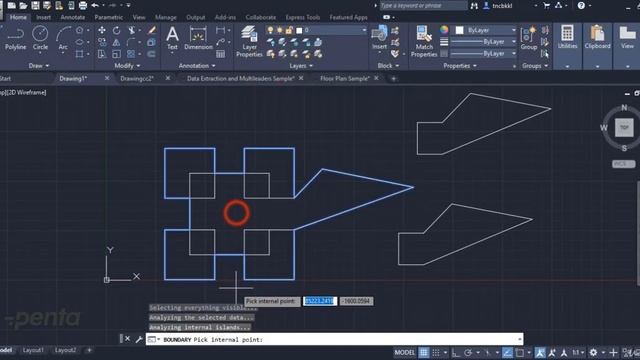Click the Undo arrow
Screen dimensions: 640x360
[95, 5]
